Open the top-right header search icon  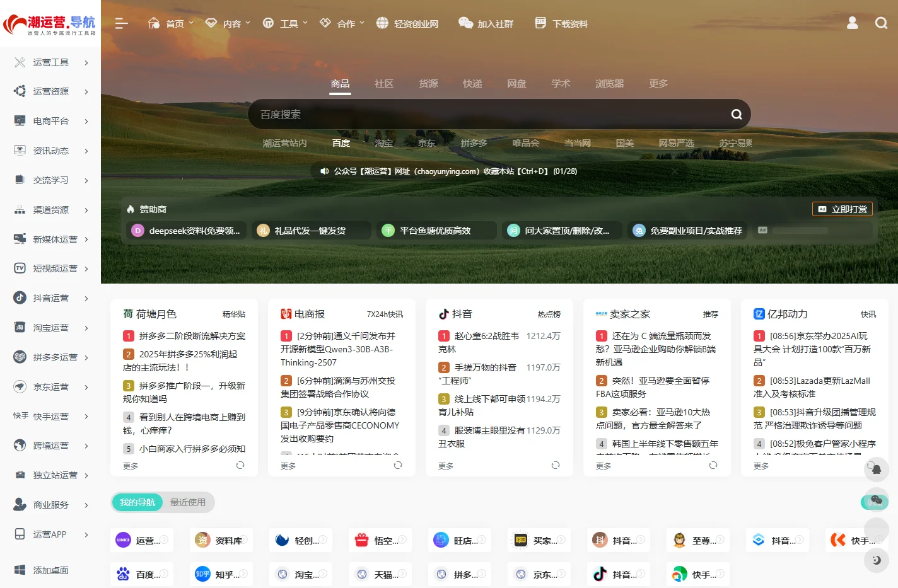point(882,23)
